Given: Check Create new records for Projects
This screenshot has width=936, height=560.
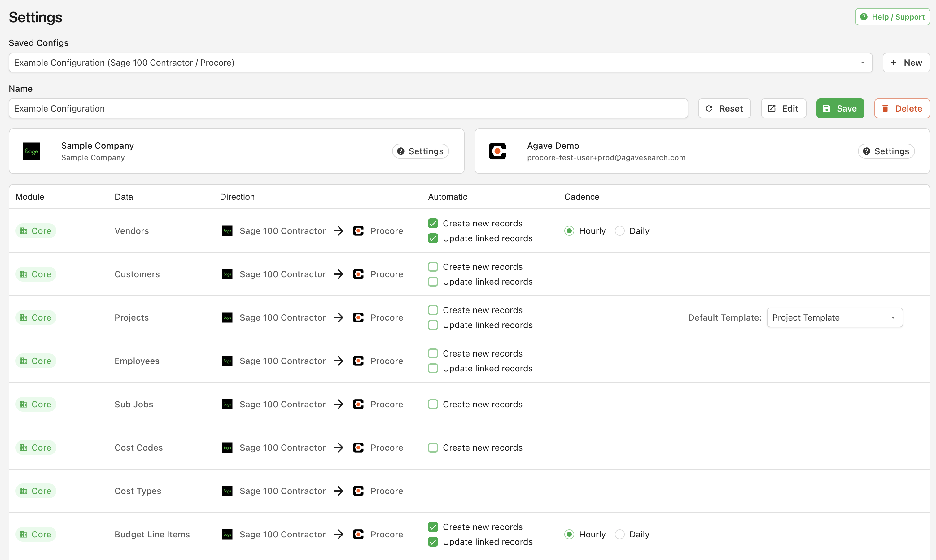Looking at the screenshot, I should (433, 310).
